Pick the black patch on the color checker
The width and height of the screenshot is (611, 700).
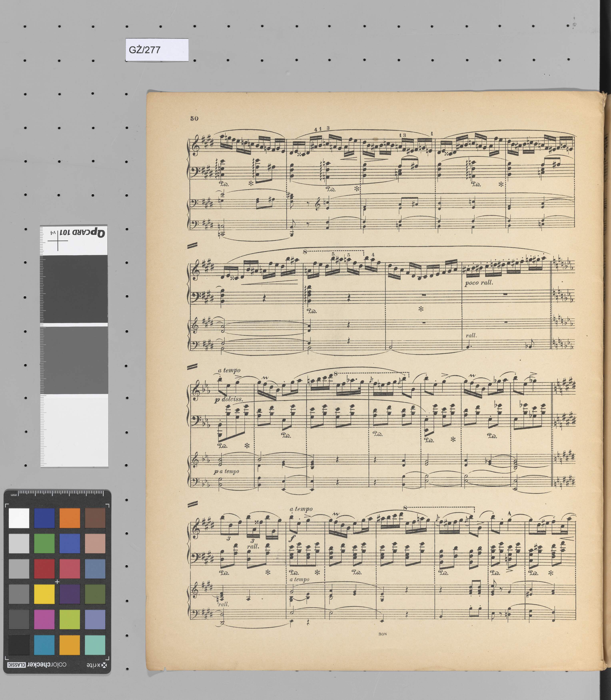pyautogui.click(x=19, y=645)
